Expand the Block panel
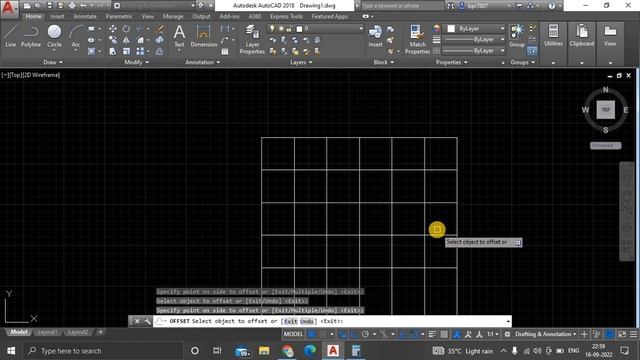This screenshot has height=360, width=640. coord(384,62)
